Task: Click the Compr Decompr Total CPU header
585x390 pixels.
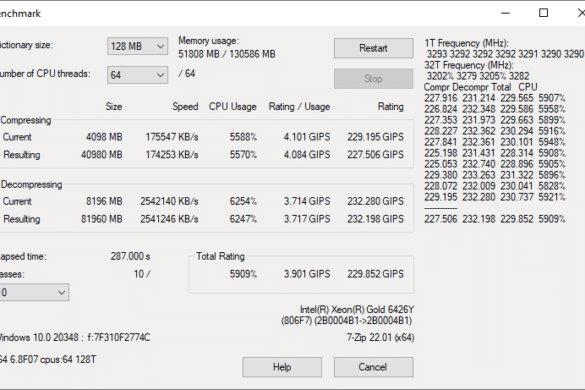Action: coord(481,87)
